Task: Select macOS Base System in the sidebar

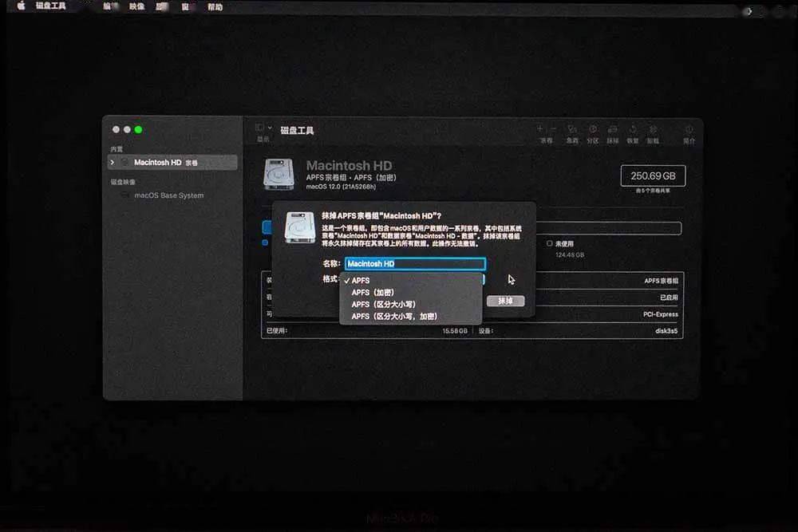Action: tap(168, 195)
